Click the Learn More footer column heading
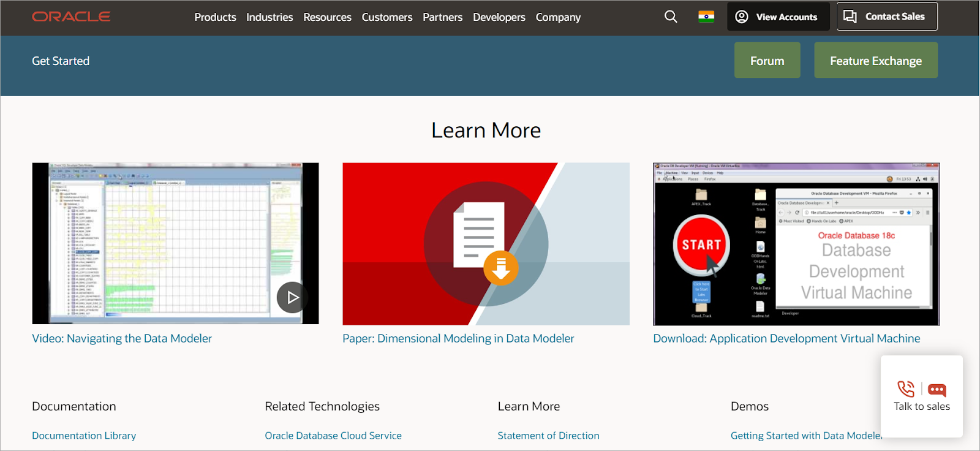The width and height of the screenshot is (980, 451). [529, 406]
